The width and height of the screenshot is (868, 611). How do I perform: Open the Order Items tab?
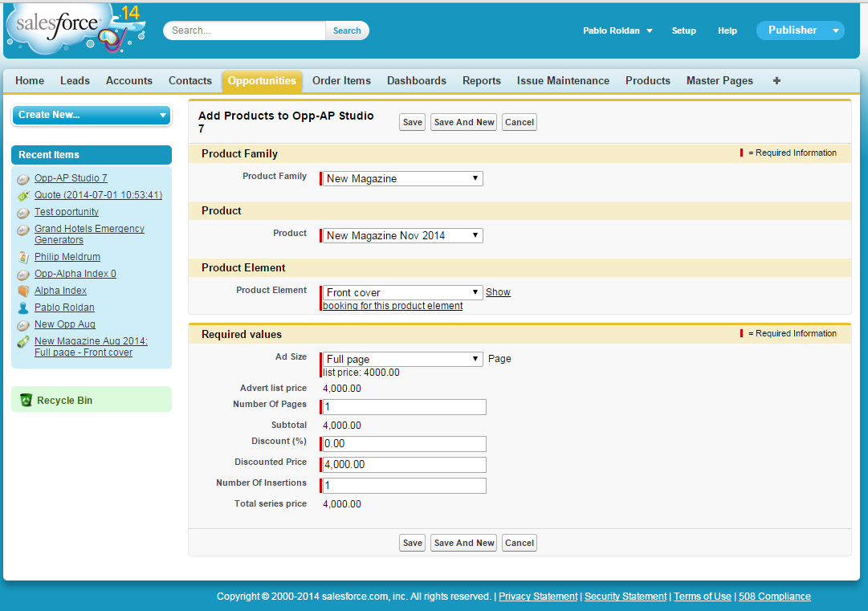click(341, 81)
